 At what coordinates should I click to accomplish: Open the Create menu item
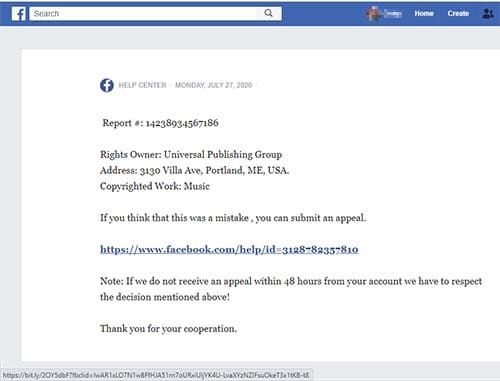458,14
